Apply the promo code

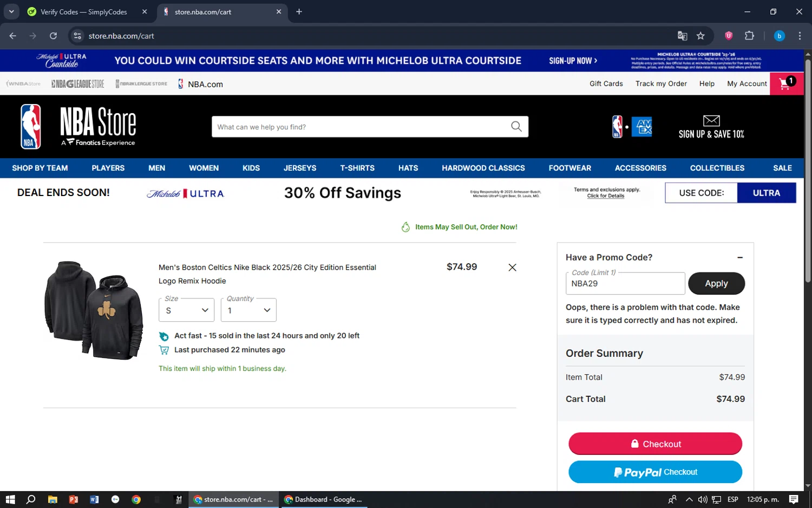(x=716, y=283)
